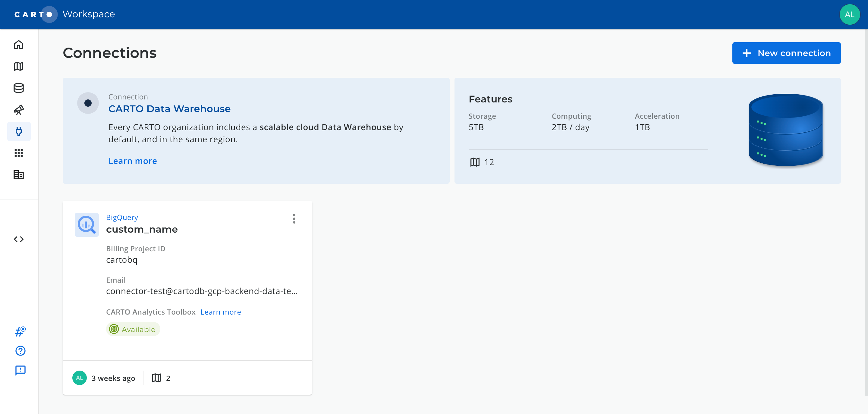Screen dimensions: 868x414
Task: Click the Billing Project ID label
Action: (136, 249)
